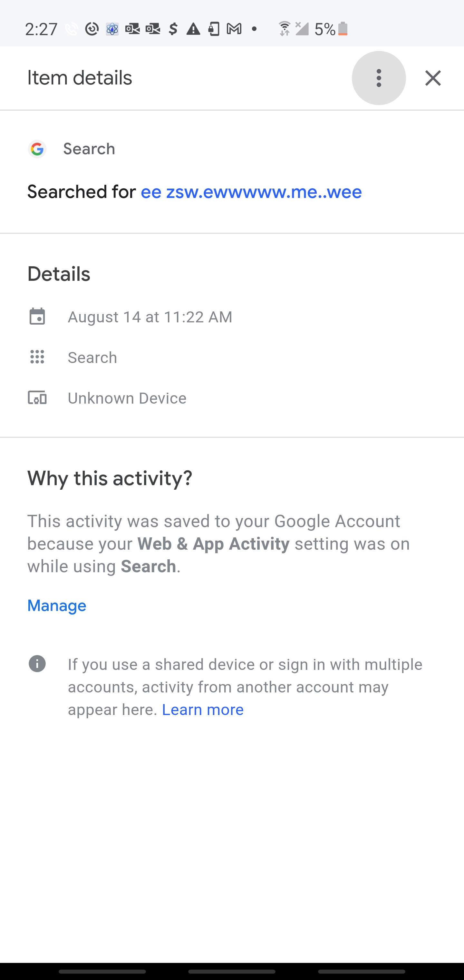The height and width of the screenshot is (980, 464).
Task: Select the 'August 14 at 11:22 AM' detail row
Action: tap(150, 317)
